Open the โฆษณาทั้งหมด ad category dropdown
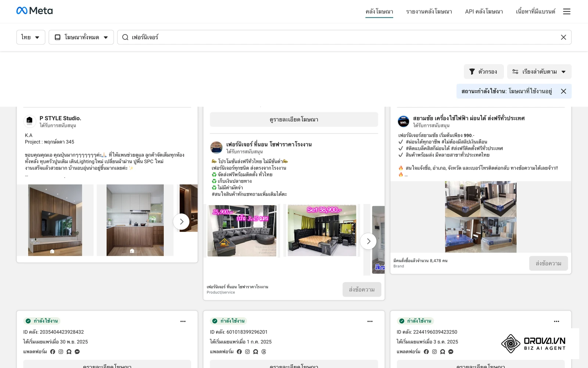The width and height of the screenshot is (588, 368). (81, 37)
